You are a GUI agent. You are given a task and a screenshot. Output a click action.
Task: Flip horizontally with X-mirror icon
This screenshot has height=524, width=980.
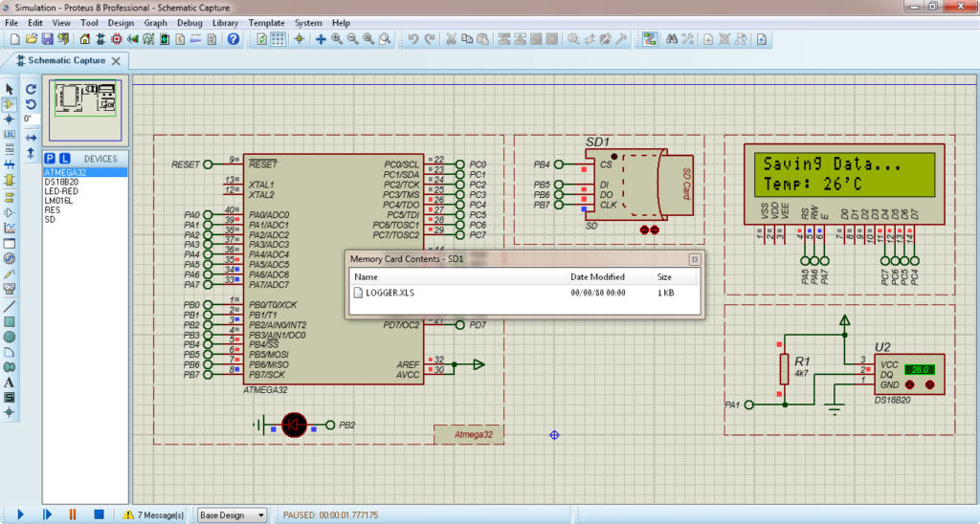(x=31, y=138)
